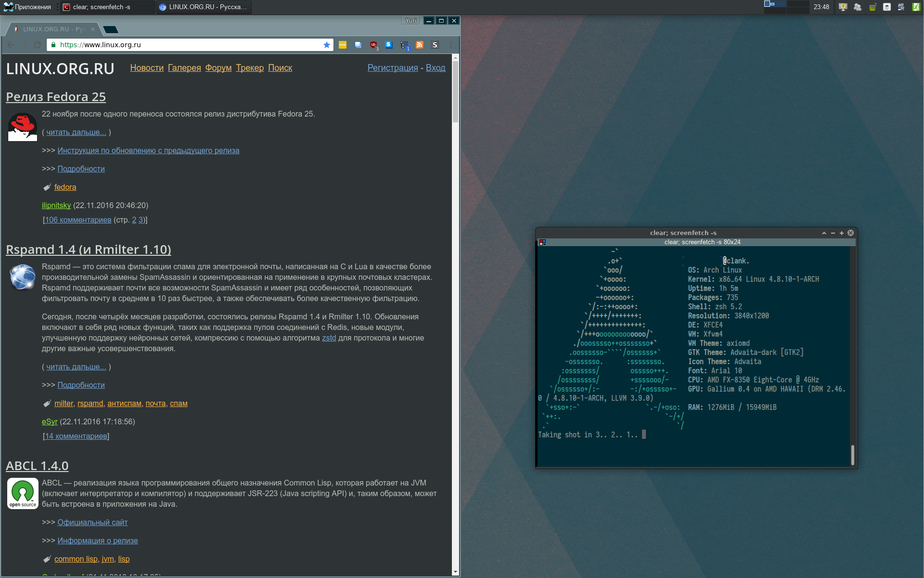Click the green log out exit icon
Screen dimensions: 924x578
(x=916, y=7)
